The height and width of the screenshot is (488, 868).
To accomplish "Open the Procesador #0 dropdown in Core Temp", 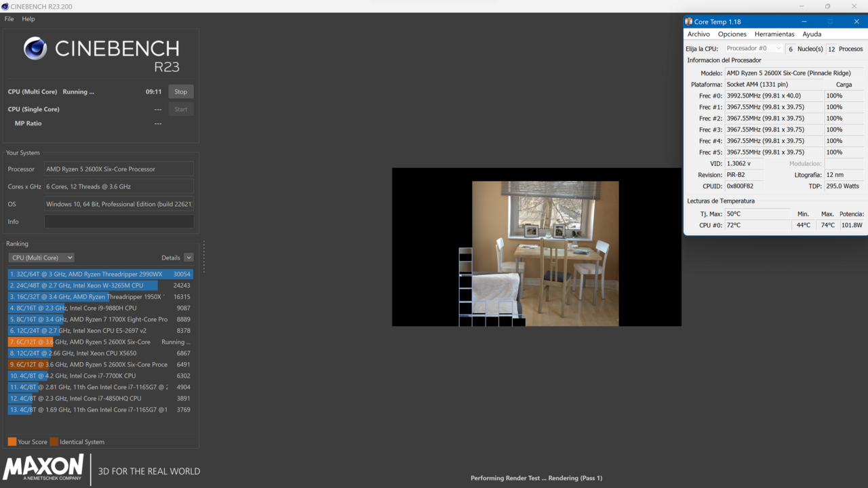I will (753, 49).
